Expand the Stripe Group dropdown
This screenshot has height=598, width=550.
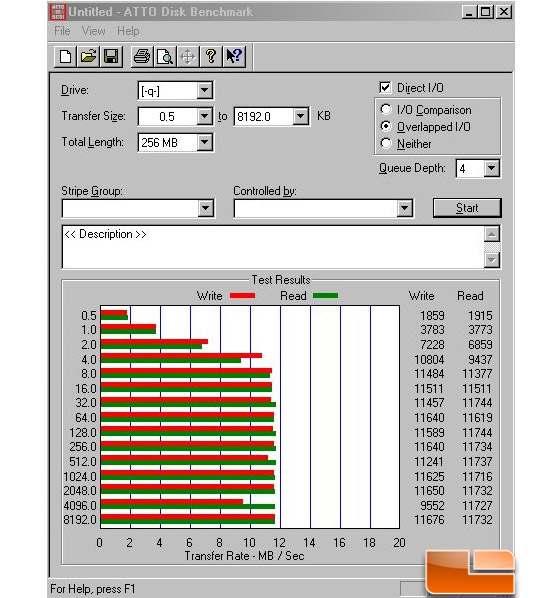point(205,208)
